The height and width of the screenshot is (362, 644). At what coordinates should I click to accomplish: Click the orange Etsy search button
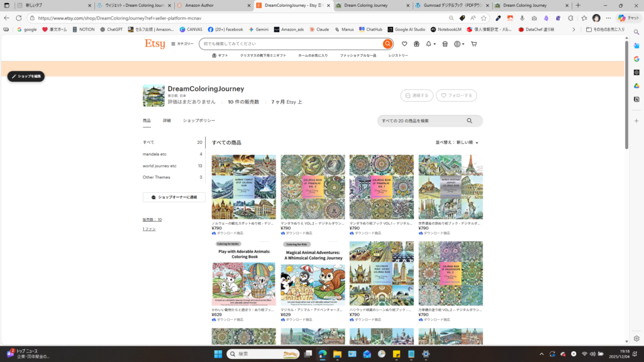(x=387, y=44)
